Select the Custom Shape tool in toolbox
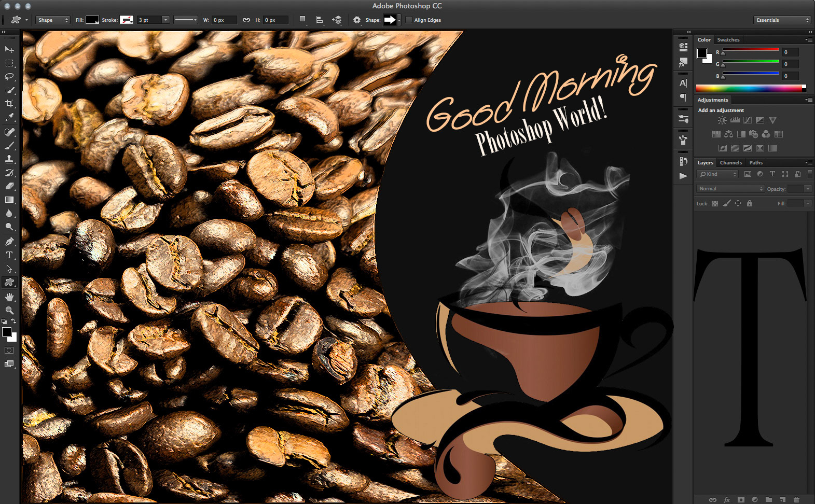Viewport: 815px width, 504px height. [9, 282]
